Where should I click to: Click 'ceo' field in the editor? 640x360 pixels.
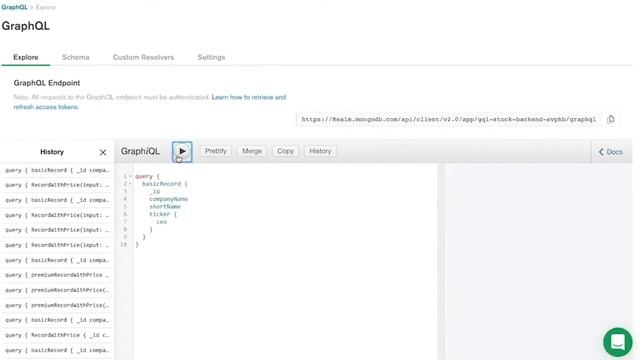(x=162, y=222)
